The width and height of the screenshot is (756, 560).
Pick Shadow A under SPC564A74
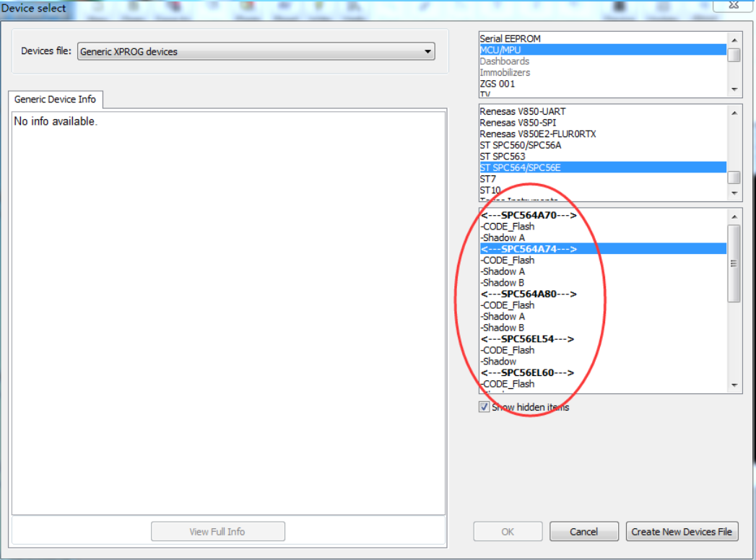[x=603, y=271]
